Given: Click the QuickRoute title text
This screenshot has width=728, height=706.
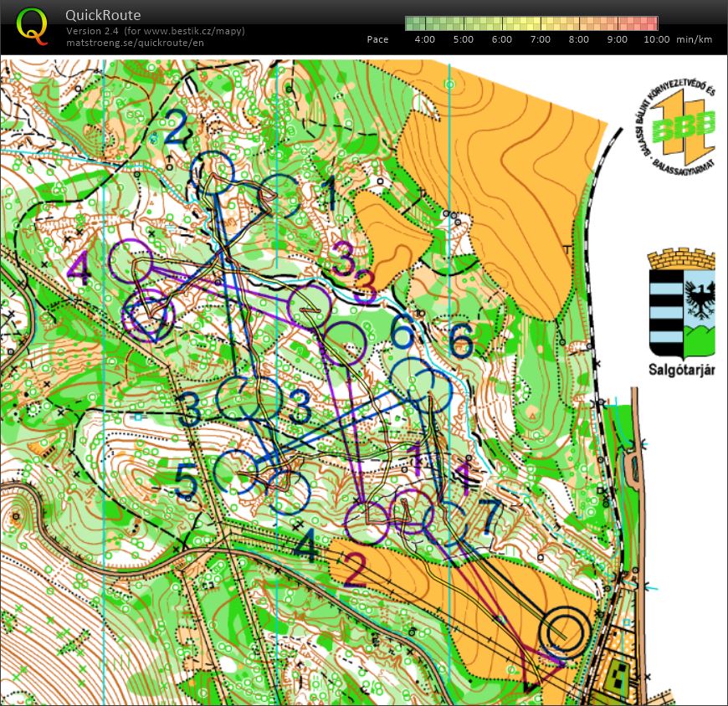Looking at the screenshot, I should coord(103,15).
